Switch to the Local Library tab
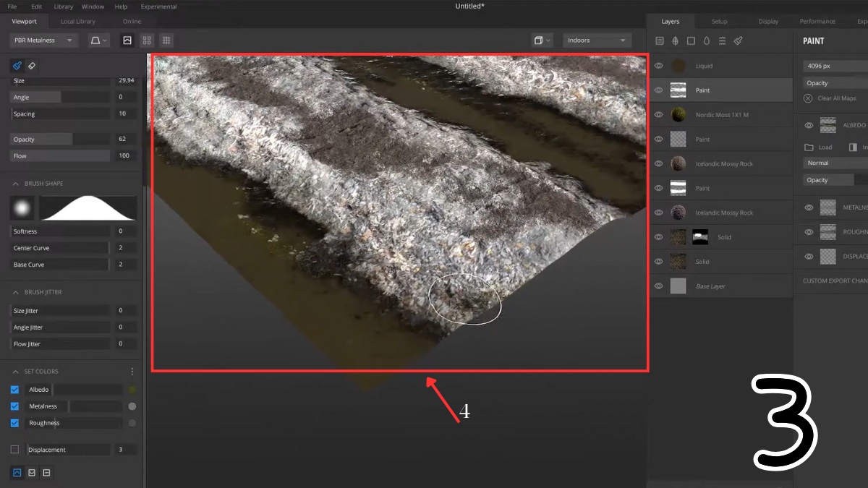The height and width of the screenshot is (488, 868). tap(77, 22)
